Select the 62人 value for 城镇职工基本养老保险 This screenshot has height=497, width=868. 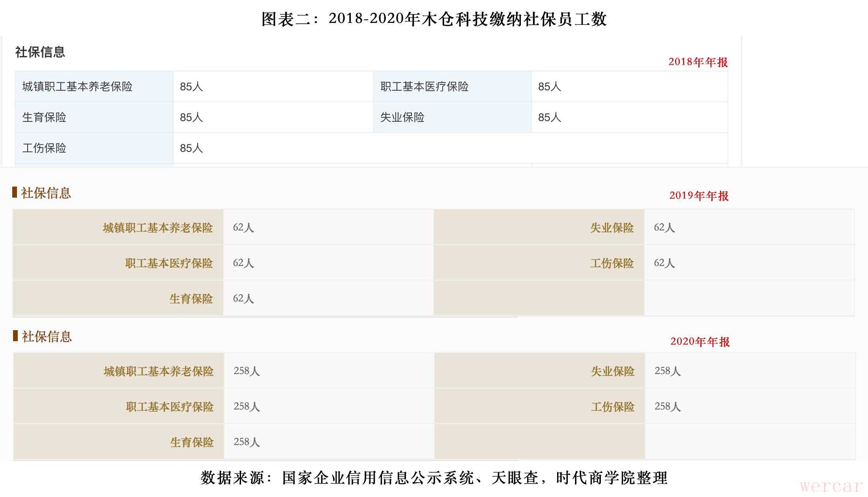[x=243, y=227]
